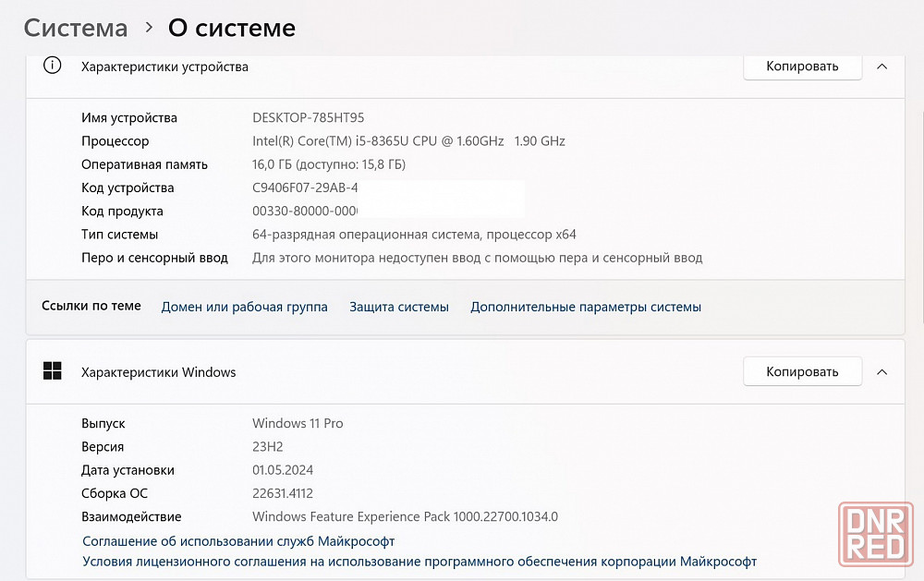Click the Взаимодействие label
The height and width of the screenshot is (581, 924).
coord(131,516)
